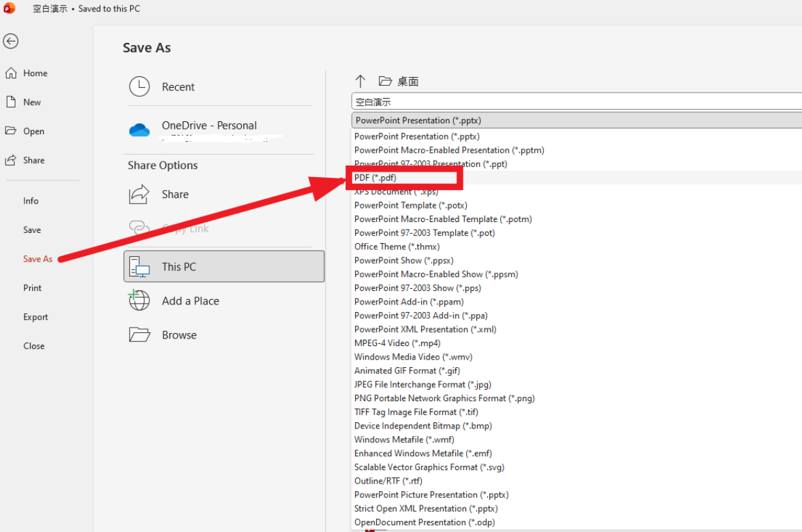Pick MPEG-4 Video (*.mp4) format
Viewport: 802px width, 532px height.
point(397,343)
